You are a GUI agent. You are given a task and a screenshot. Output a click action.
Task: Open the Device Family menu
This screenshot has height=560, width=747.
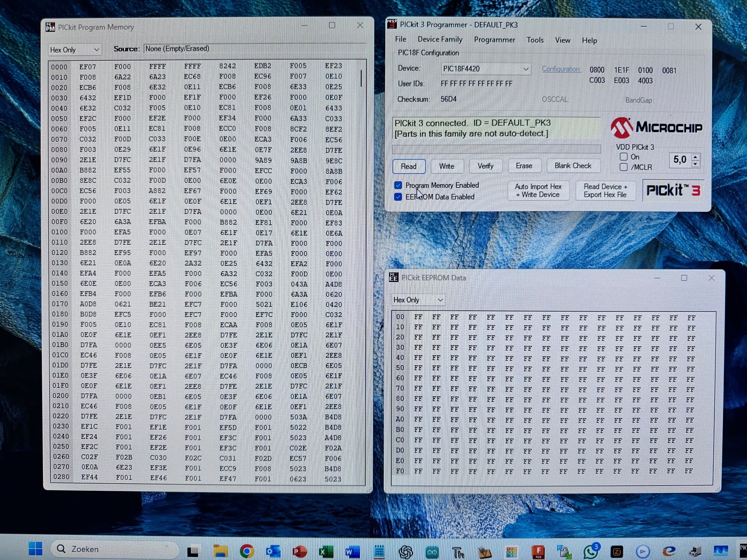pyautogui.click(x=440, y=39)
